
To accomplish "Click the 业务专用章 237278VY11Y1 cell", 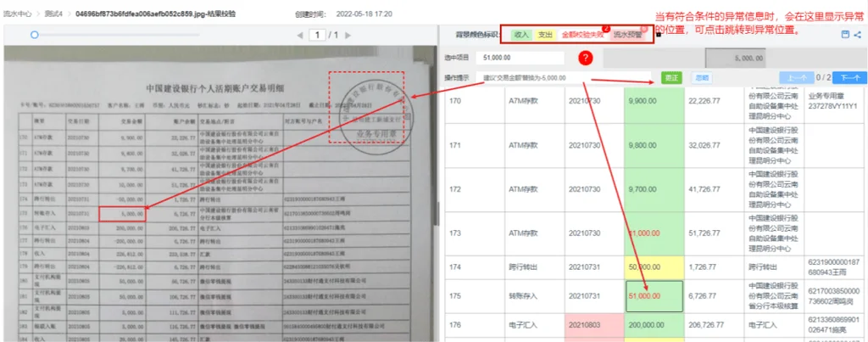I will pos(833,102).
